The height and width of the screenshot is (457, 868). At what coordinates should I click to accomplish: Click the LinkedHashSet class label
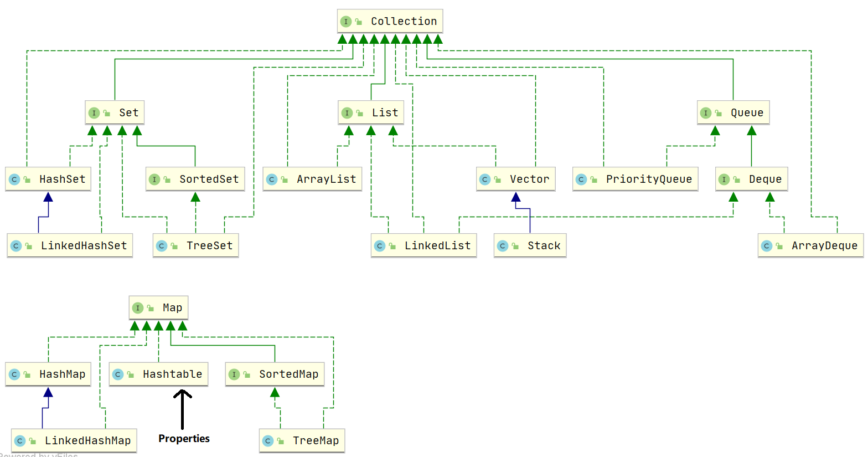coord(84,245)
